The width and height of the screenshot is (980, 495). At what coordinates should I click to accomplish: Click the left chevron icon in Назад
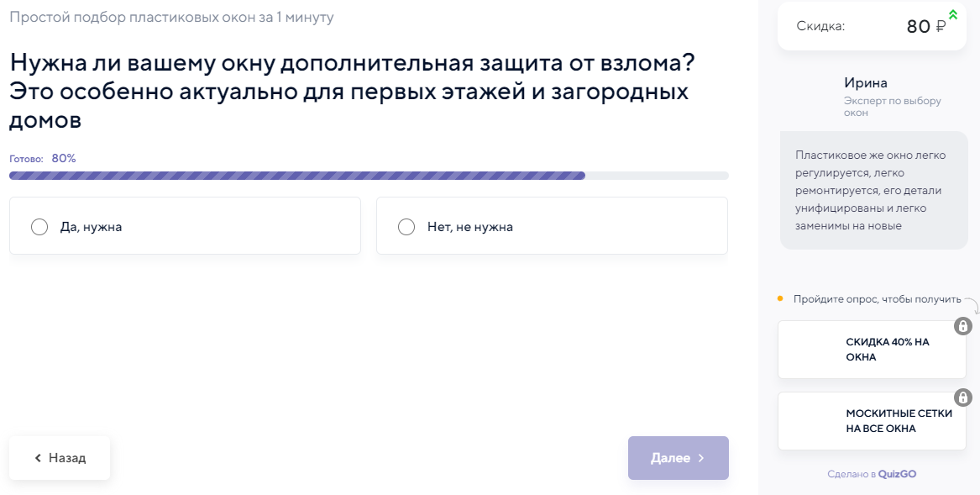[38, 458]
